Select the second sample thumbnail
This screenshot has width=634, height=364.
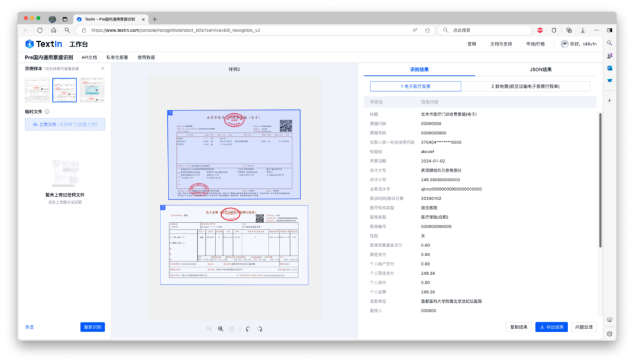click(x=65, y=90)
